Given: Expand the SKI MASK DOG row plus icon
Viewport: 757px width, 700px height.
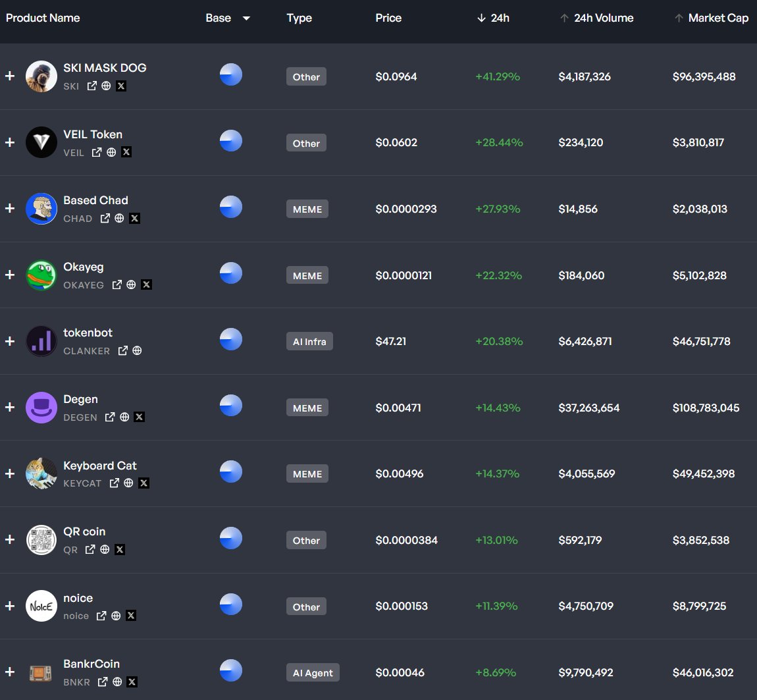Looking at the screenshot, I should coord(10,76).
